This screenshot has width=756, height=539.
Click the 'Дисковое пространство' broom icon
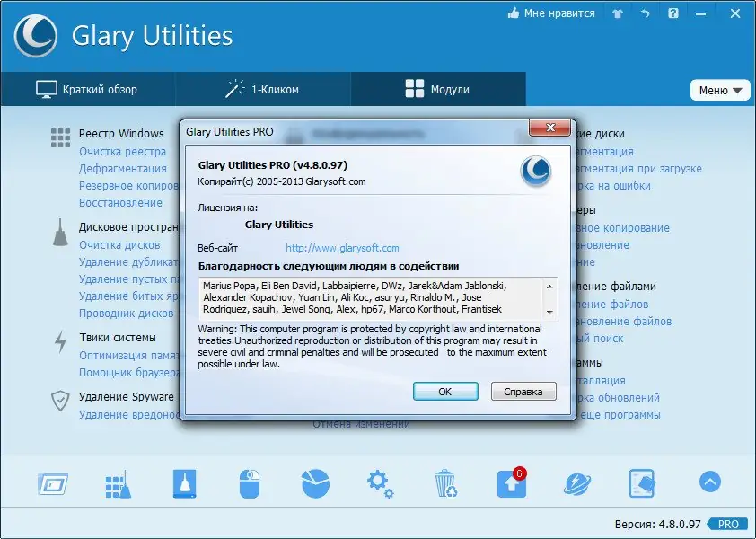coord(60,233)
